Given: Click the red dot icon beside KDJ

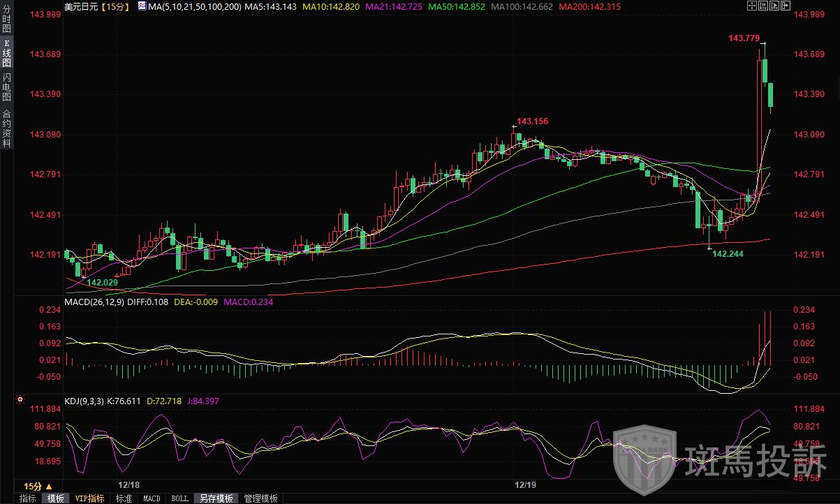Looking at the screenshot, I should pos(20,400).
